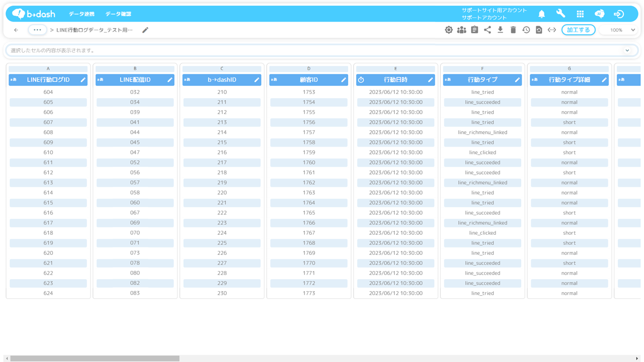Click the 行動日時 clock type icon
The height and width of the screenshot is (362, 644).
point(361,80)
